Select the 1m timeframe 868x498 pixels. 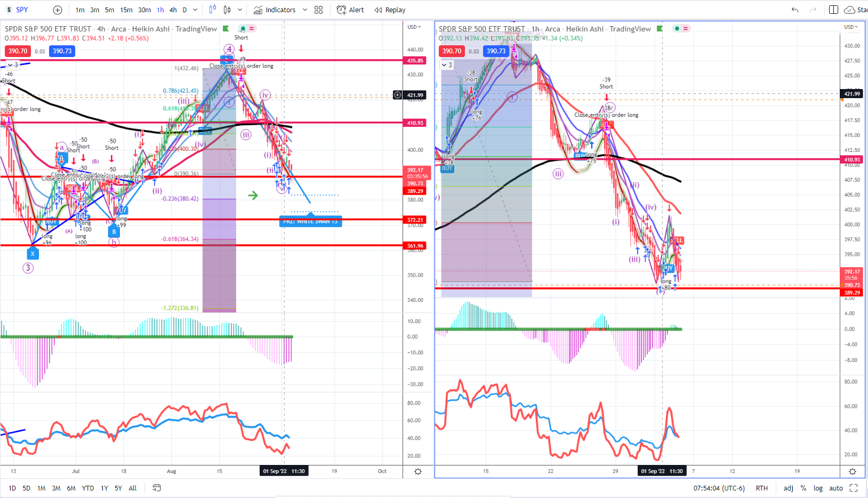[x=80, y=10]
